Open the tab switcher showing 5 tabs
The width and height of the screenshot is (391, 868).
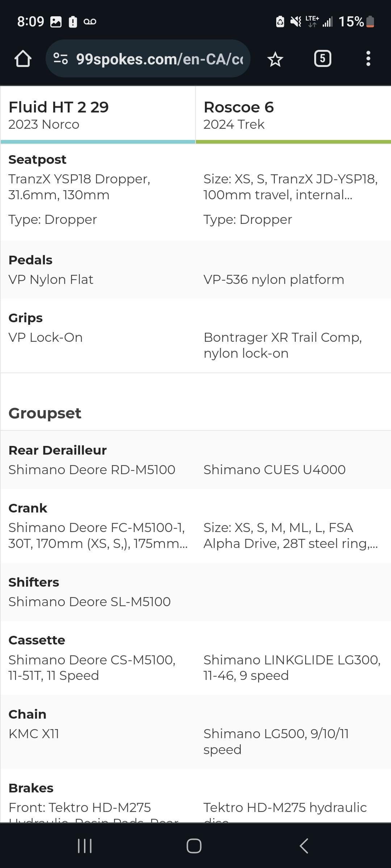(323, 59)
